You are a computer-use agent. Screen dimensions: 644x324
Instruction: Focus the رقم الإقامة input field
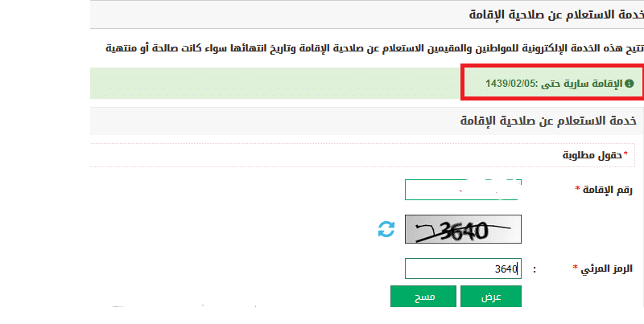point(463,190)
